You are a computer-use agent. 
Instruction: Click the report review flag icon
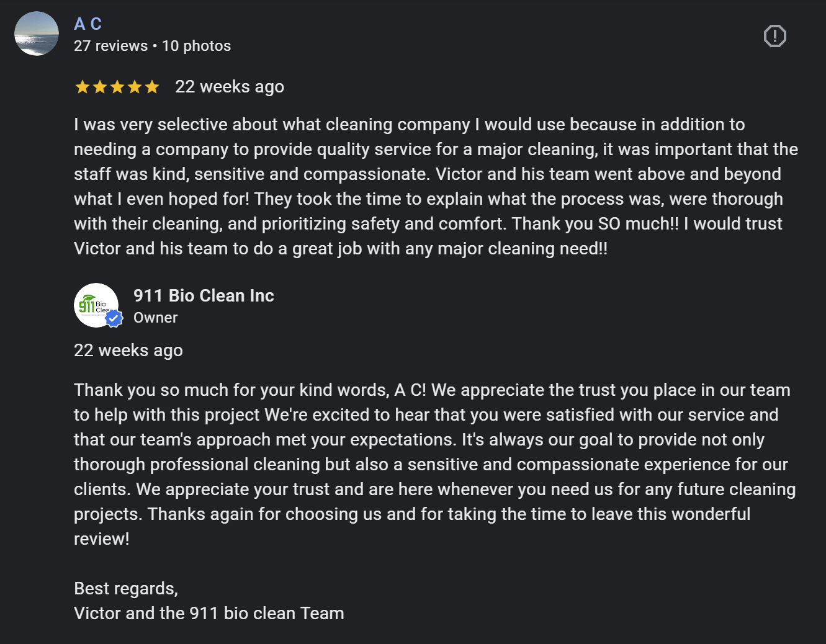774,36
